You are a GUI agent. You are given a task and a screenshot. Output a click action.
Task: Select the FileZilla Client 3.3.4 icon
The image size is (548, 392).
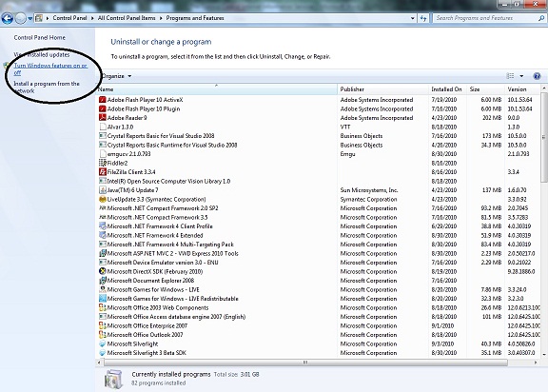[x=103, y=172]
